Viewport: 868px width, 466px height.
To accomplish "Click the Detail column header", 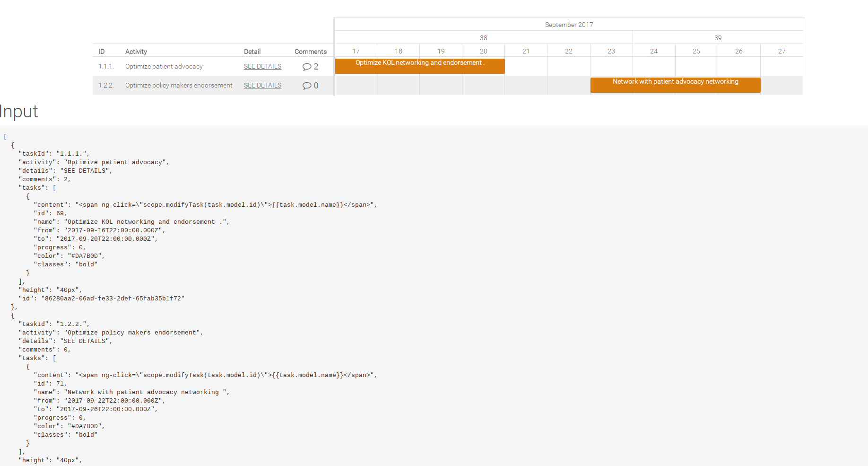I will click(x=252, y=51).
